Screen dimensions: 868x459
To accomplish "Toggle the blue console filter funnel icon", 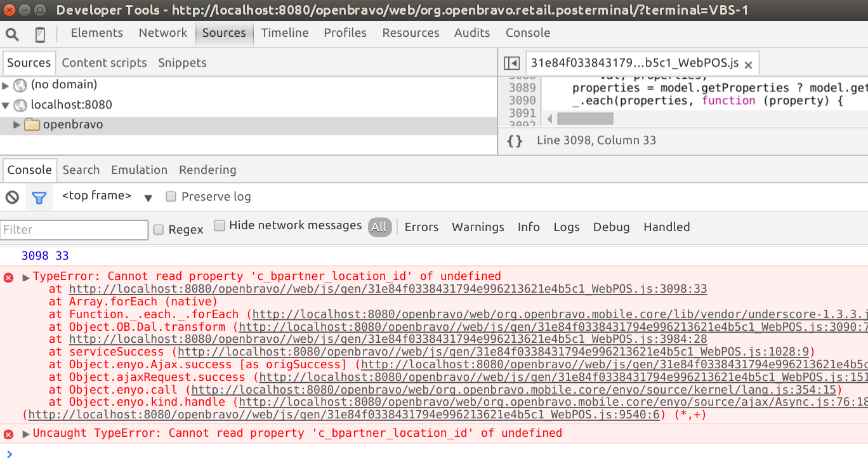I will (x=39, y=197).
